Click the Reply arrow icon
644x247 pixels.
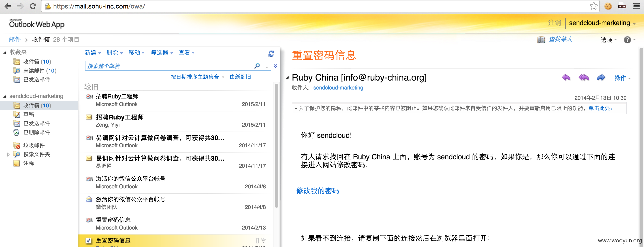(x=566, y=77)
